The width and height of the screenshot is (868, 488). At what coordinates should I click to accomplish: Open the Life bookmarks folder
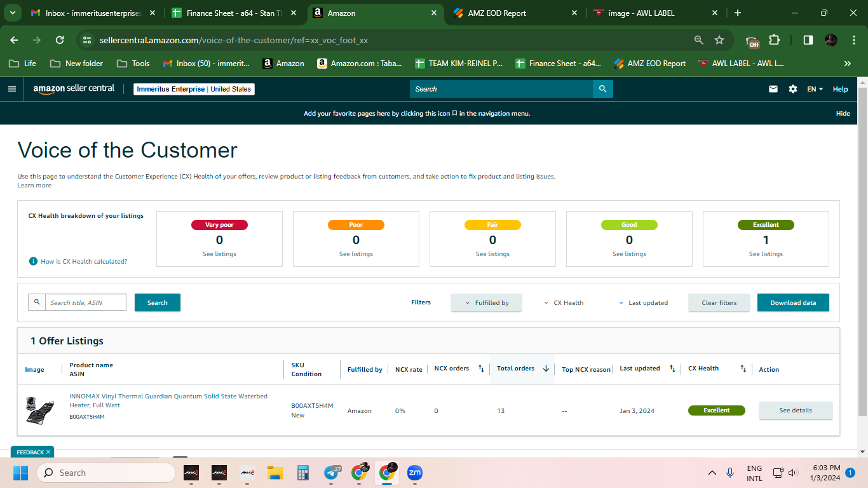(x=22, y=64)
